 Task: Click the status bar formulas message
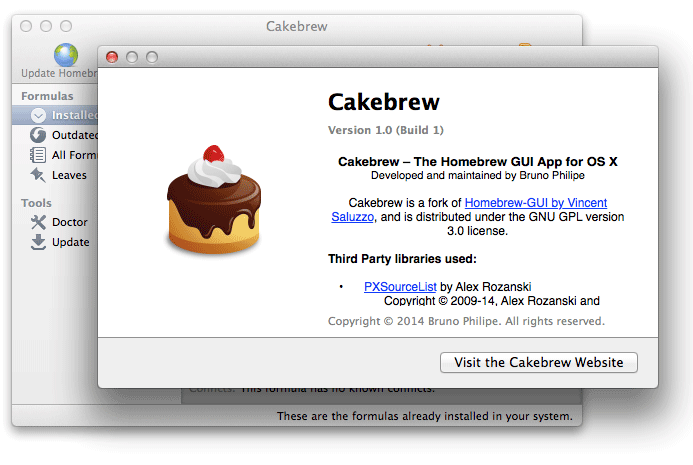425,416
